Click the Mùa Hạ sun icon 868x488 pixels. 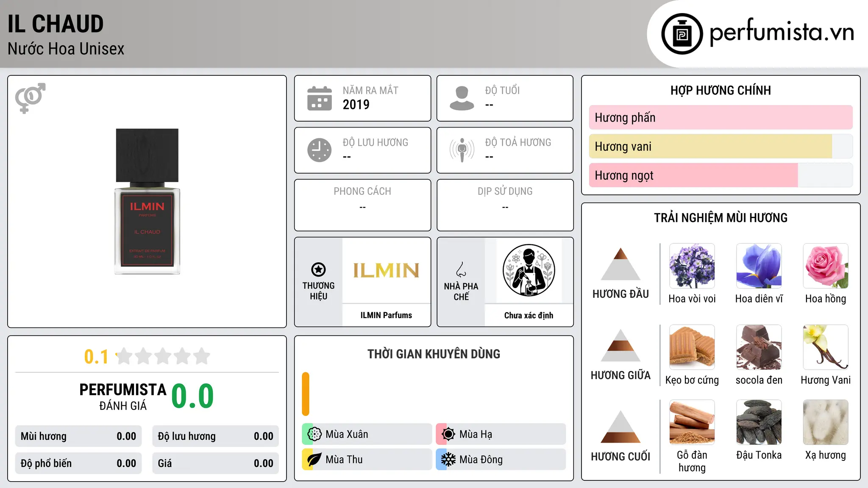(x=448, y=434)
